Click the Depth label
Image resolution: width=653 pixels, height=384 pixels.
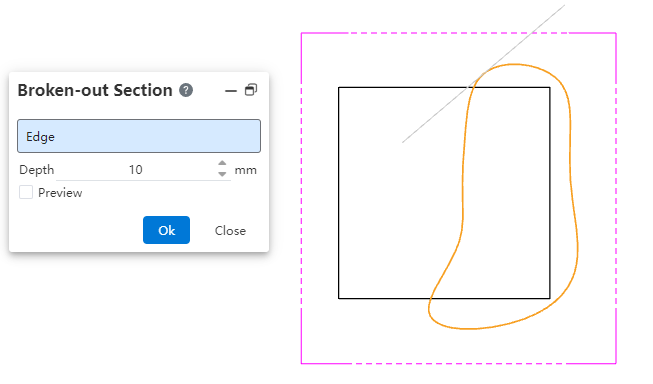37,170
